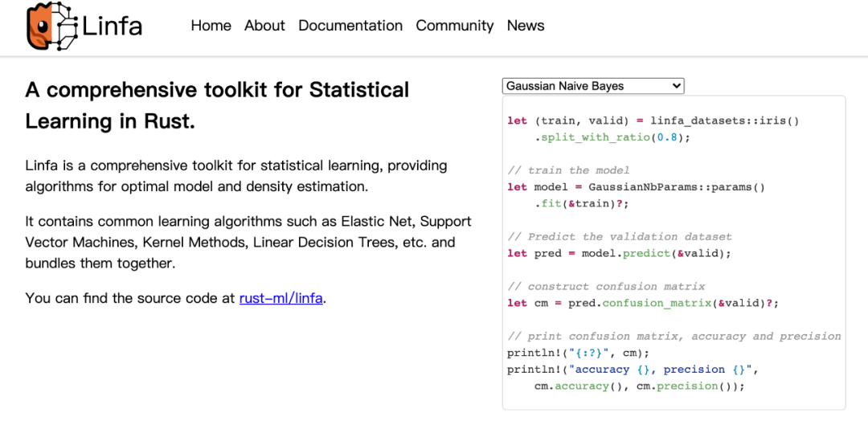868x425 pixels.
Task: Click the '// Predict the validation dataset' comment
Action: (620, 237)
